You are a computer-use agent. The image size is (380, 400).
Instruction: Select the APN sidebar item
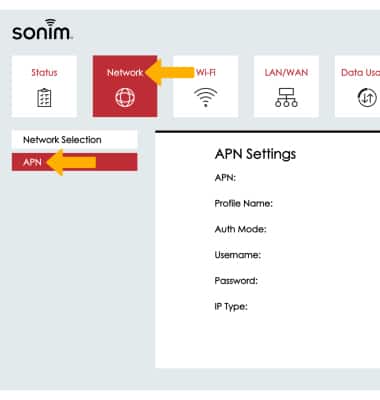74,162
